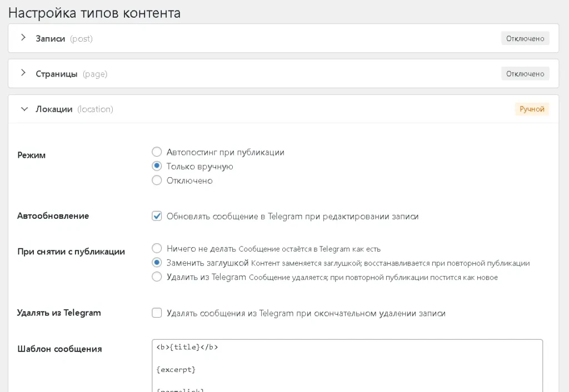Click the Ручной status badge
569x392 pixels.
point(532,109)
